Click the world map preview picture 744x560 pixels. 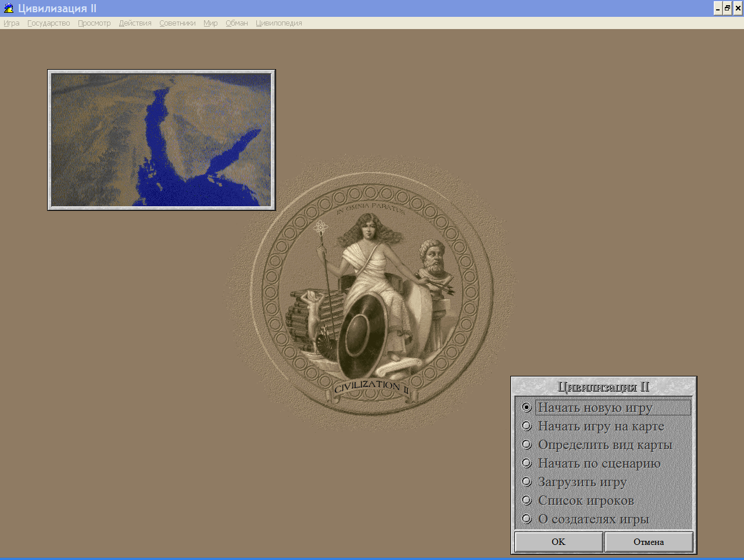click(x=162, y=140)
